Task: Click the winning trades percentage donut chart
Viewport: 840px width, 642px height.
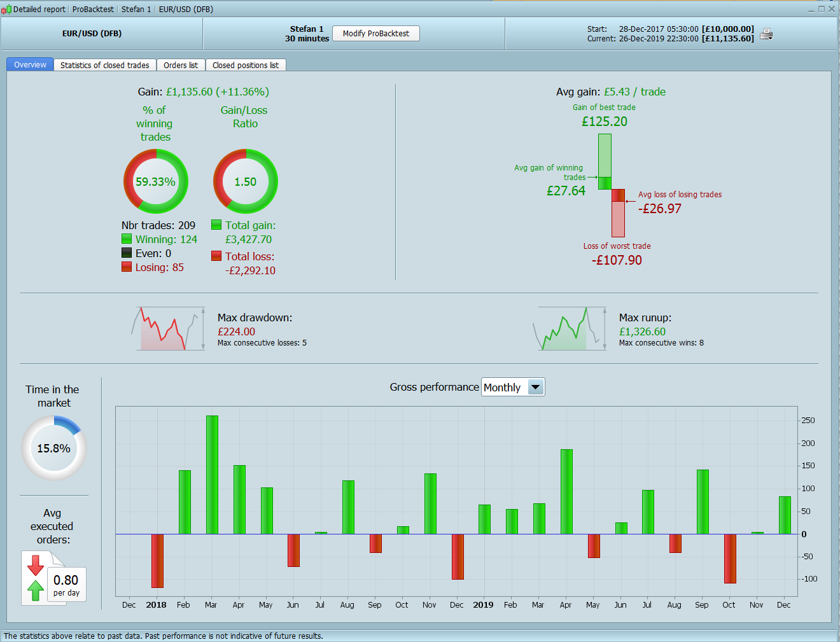Action: (155, 181)
